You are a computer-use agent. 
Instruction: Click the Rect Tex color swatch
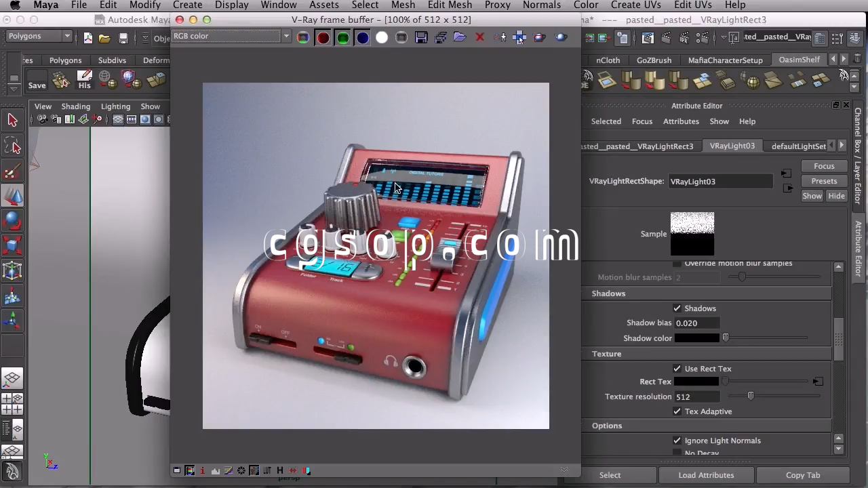pos(697,382)
